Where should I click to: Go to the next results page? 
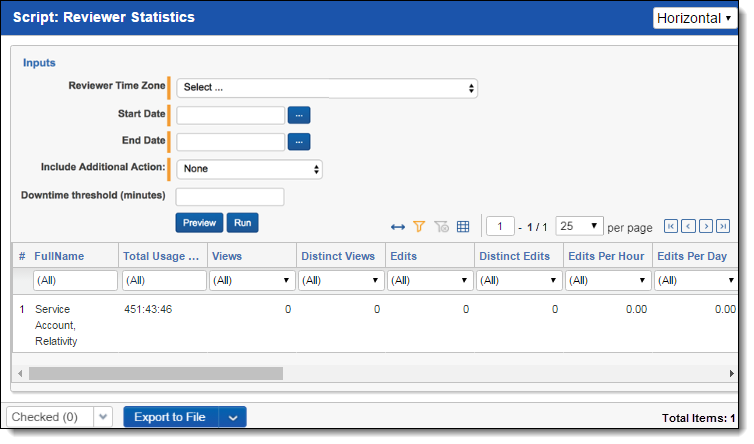click(706, 227)
